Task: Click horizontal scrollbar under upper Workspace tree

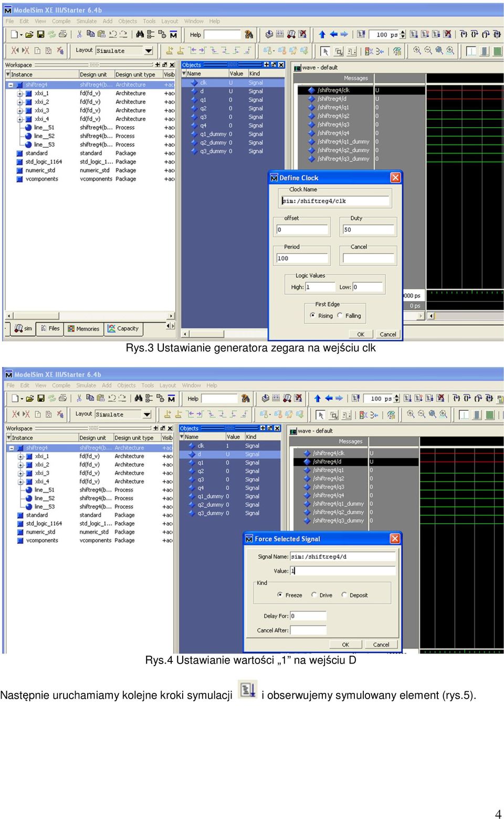Action: 90,316
